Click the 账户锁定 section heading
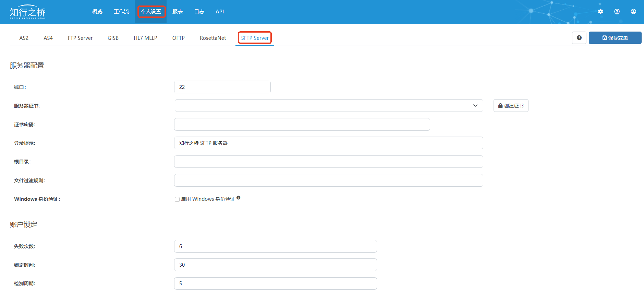Screen dimensions: 644x302 click(x=24, y=224)
